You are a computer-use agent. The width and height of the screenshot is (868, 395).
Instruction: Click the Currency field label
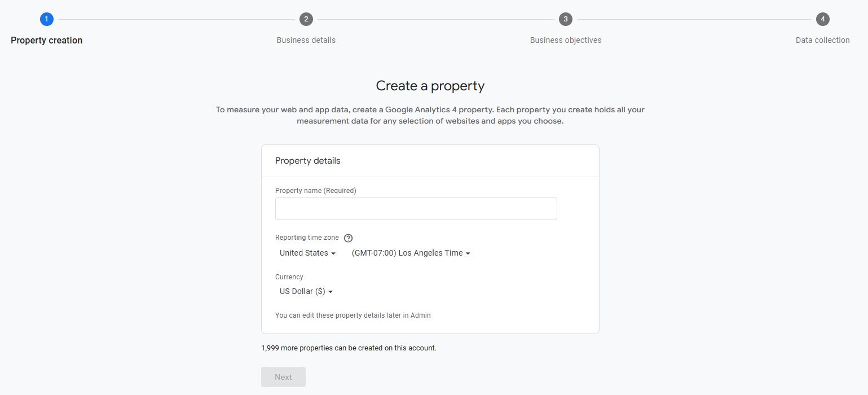pos(289,277)
